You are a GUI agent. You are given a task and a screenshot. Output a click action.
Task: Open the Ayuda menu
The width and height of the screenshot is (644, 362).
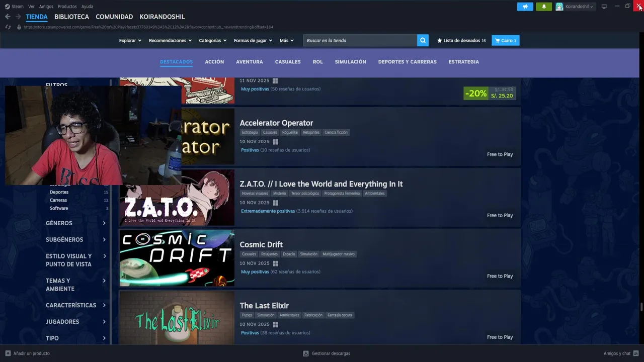click(87, 7)
